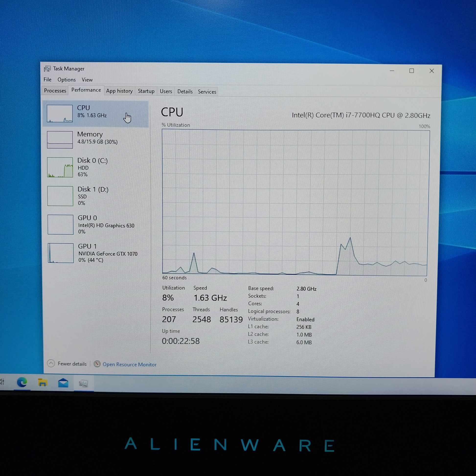Open the Options menu
476x476 pixels.
click(67, 80)
